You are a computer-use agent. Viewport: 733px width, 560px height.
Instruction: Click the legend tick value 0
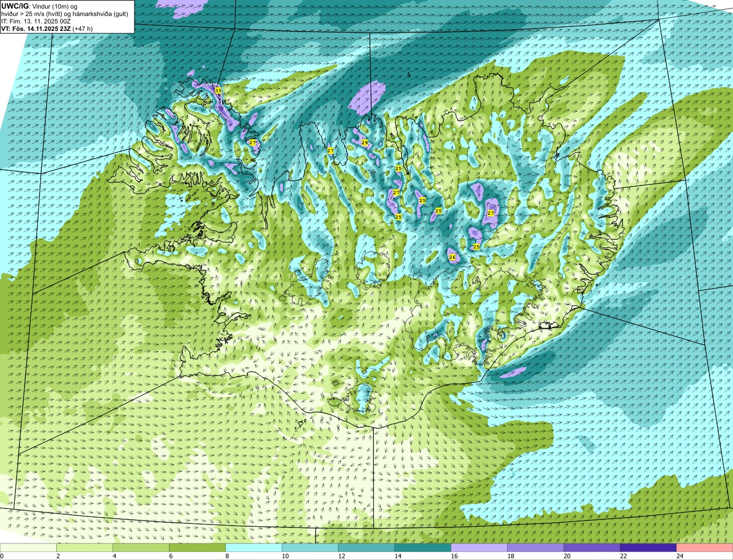2,556
